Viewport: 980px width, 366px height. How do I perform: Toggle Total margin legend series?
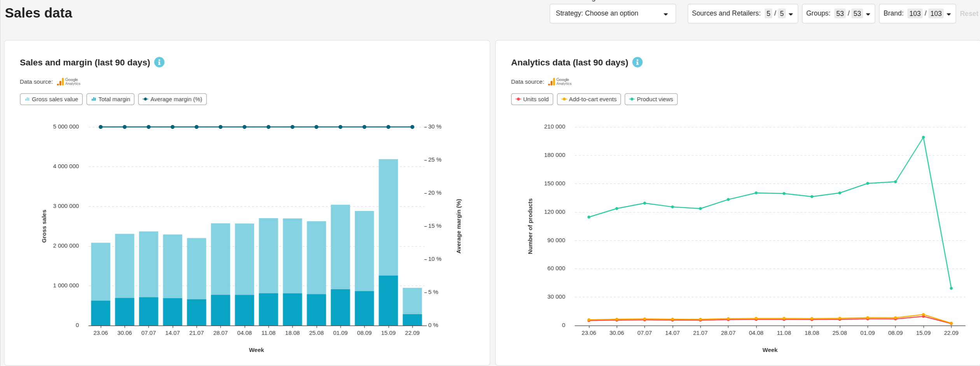(110, 99)
